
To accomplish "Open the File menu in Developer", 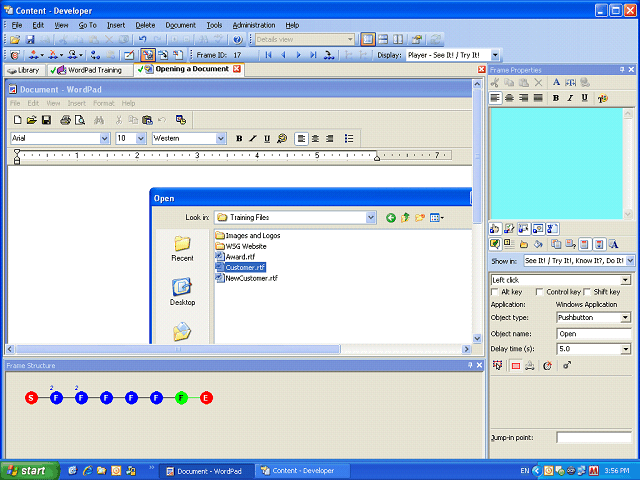I will (x=17, y=25).
